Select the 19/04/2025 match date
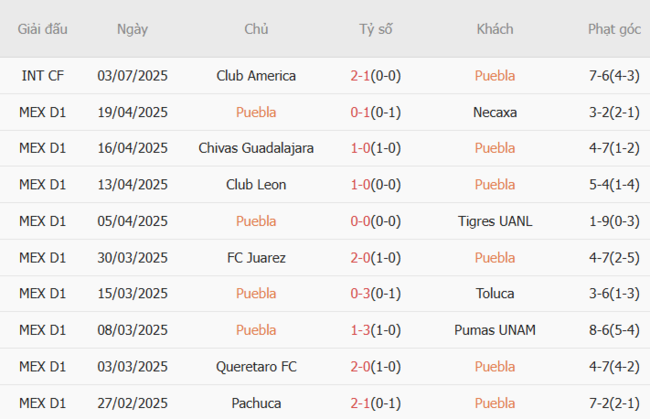 click(x=132, y=112)
